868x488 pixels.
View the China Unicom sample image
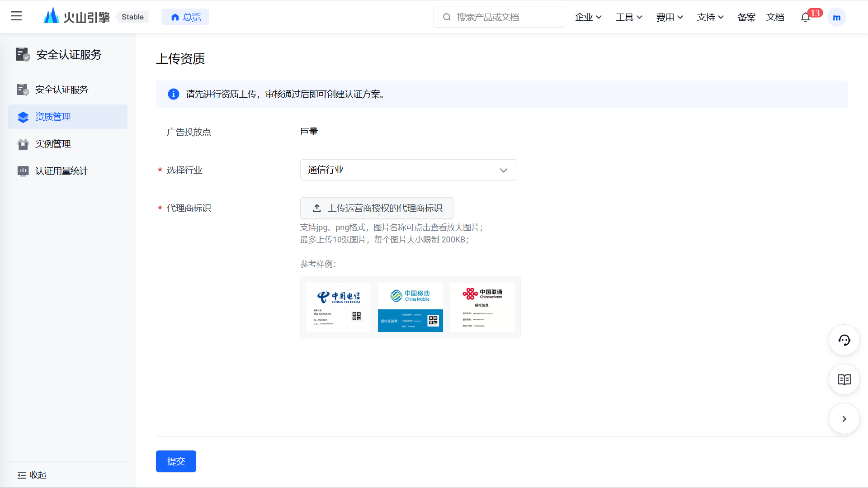pyautogui.click(x=482, y=308)
